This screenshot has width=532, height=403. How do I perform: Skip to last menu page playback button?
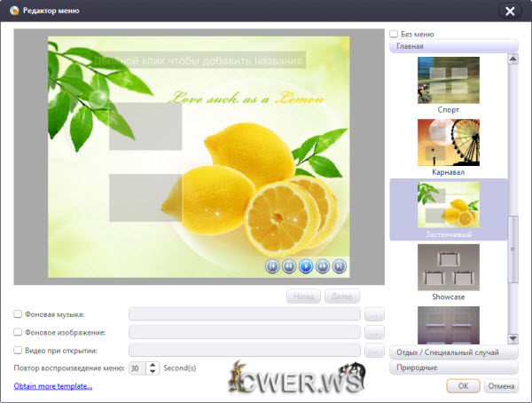click(340, 266)
